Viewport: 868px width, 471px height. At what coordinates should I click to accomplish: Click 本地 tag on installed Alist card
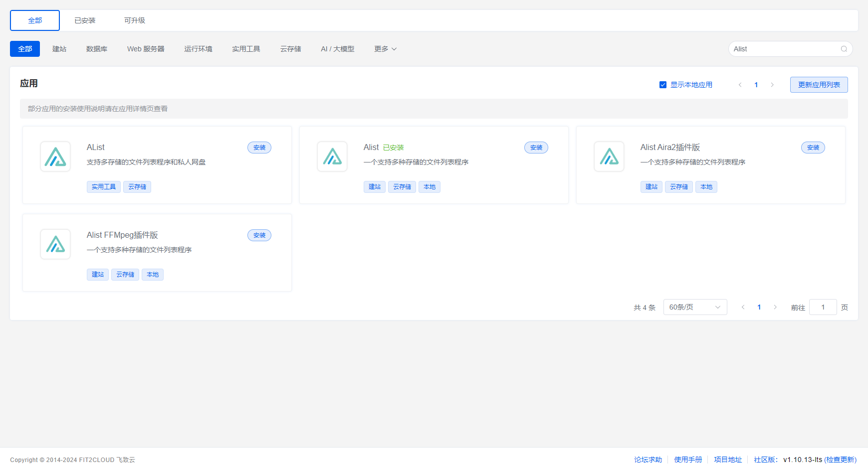(x=430, y=187)
